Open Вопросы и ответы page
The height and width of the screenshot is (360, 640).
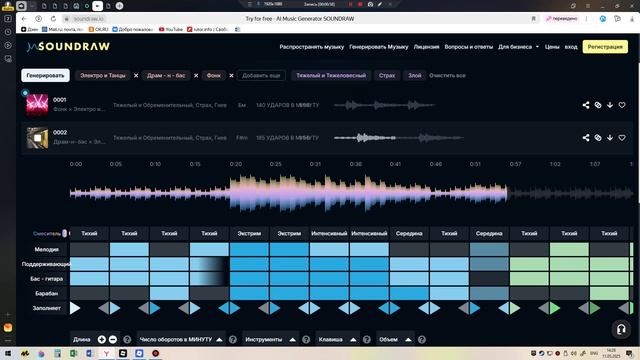pos(469,47)
